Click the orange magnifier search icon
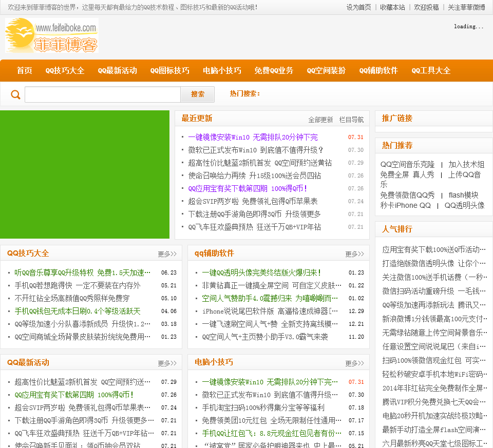This screenshot has height=448, width=493. (15, 94)
